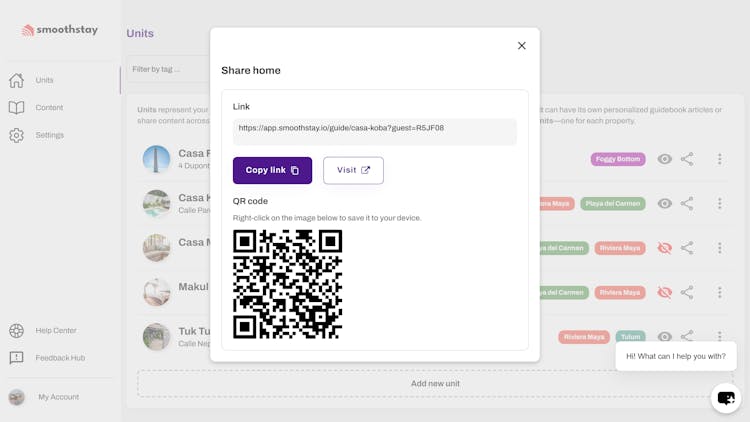Screen dimensions: 750x422
Task: Click share icon on the Makul row
Action: [x=687, y=293]
